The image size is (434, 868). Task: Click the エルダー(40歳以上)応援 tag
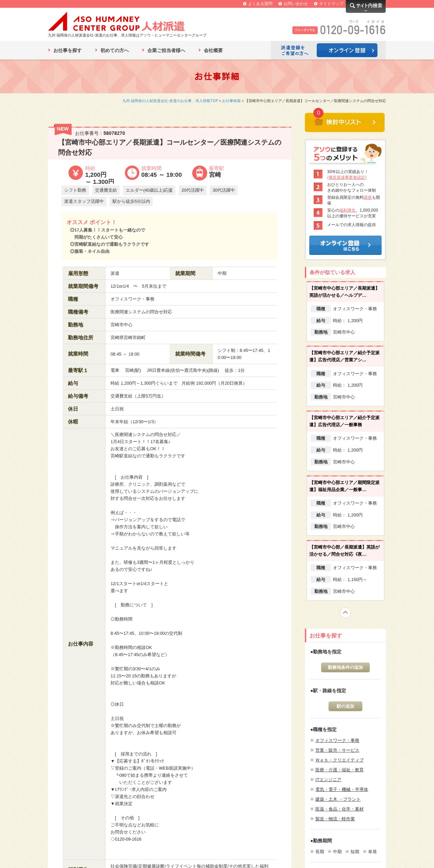tap(149, 190)
